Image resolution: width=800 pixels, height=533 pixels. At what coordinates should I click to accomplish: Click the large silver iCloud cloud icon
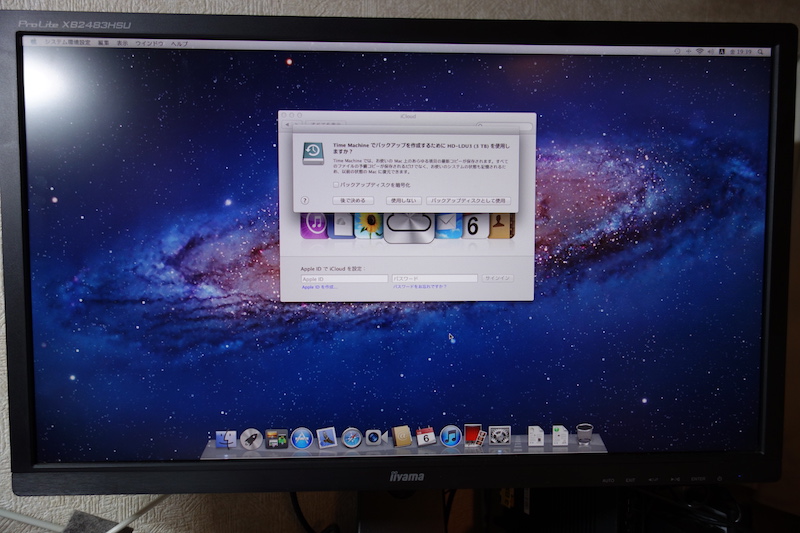pos(409,227)
